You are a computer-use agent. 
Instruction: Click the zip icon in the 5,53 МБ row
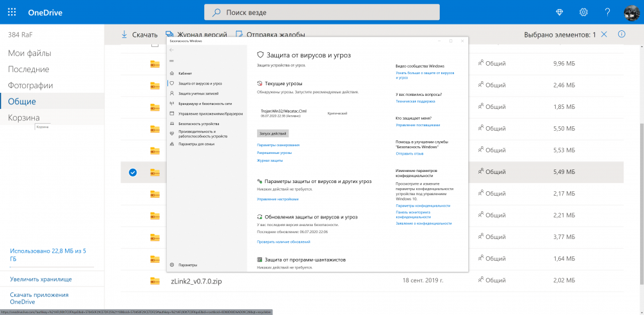(x=155, y=151)
